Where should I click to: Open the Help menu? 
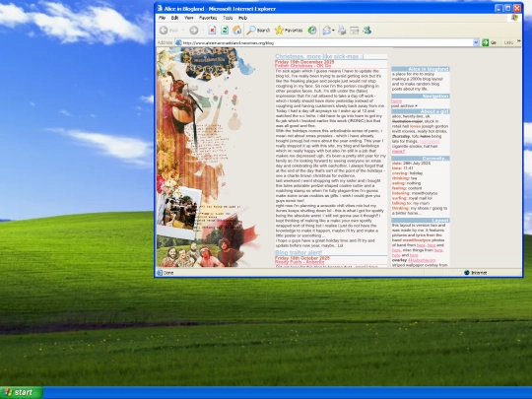point(242,18)
